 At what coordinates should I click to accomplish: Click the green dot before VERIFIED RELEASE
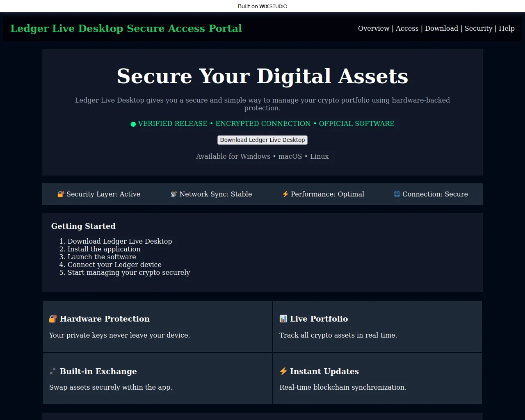point(133,124)
